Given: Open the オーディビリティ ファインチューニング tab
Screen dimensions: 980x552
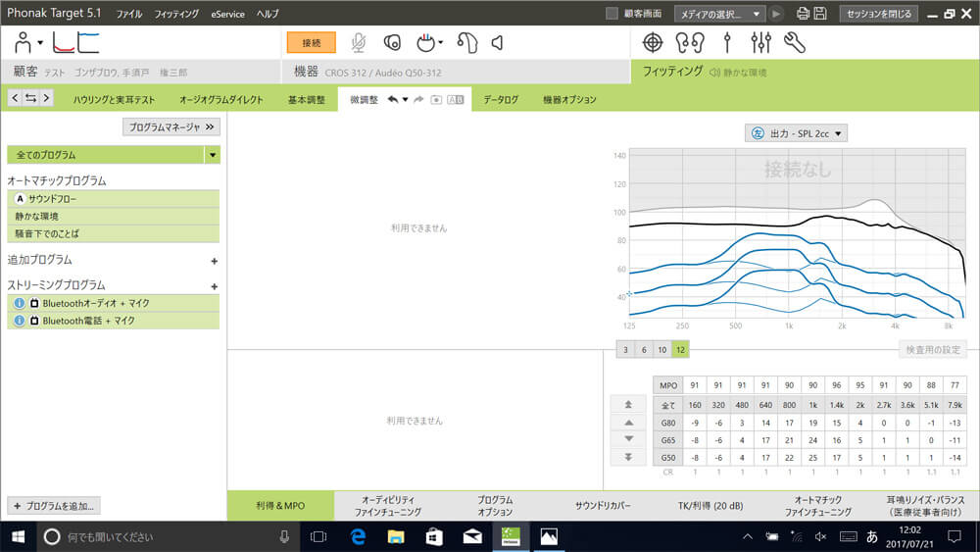Looking at the screenshot, I should (x=388, y=506).
